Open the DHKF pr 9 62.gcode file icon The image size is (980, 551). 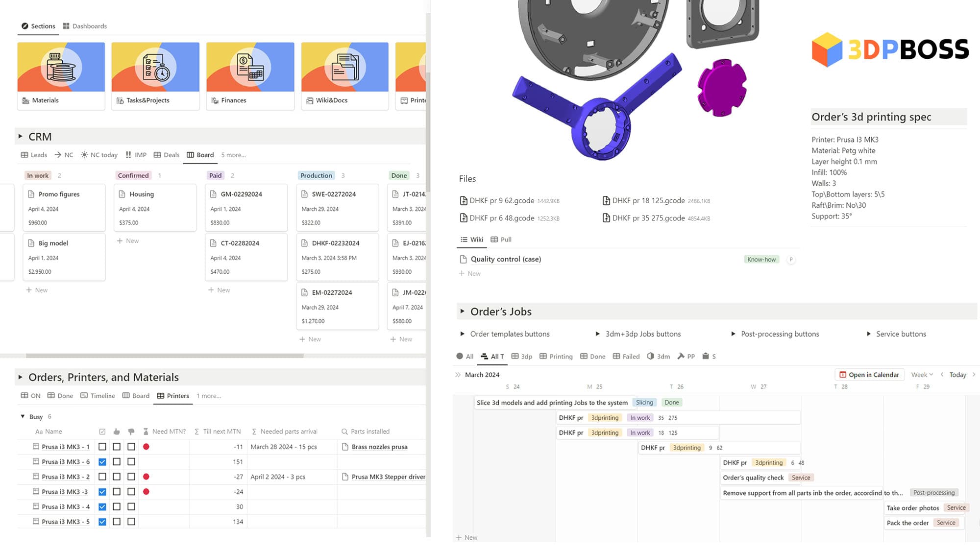coord(463,201)
